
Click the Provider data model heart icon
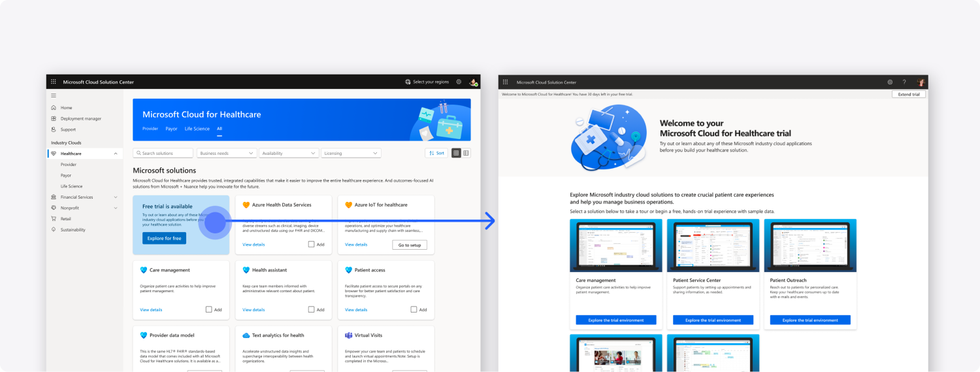click(x=144, y=335)
